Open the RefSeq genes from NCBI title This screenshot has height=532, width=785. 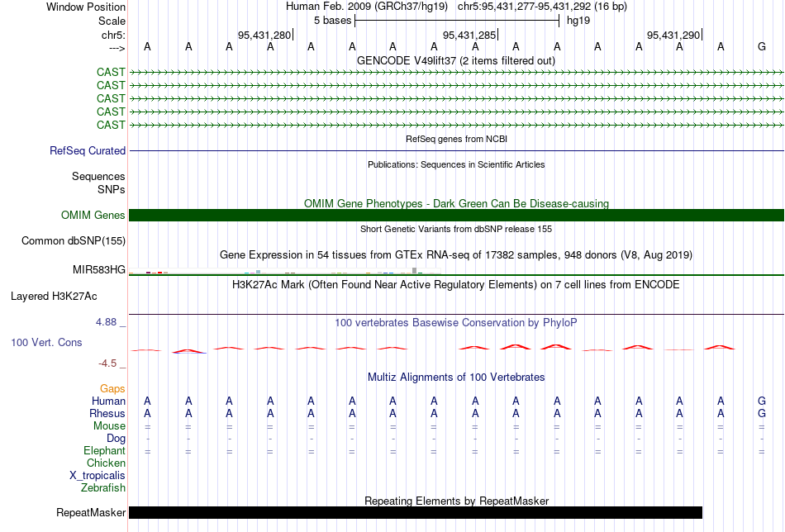tap(456, 139)
